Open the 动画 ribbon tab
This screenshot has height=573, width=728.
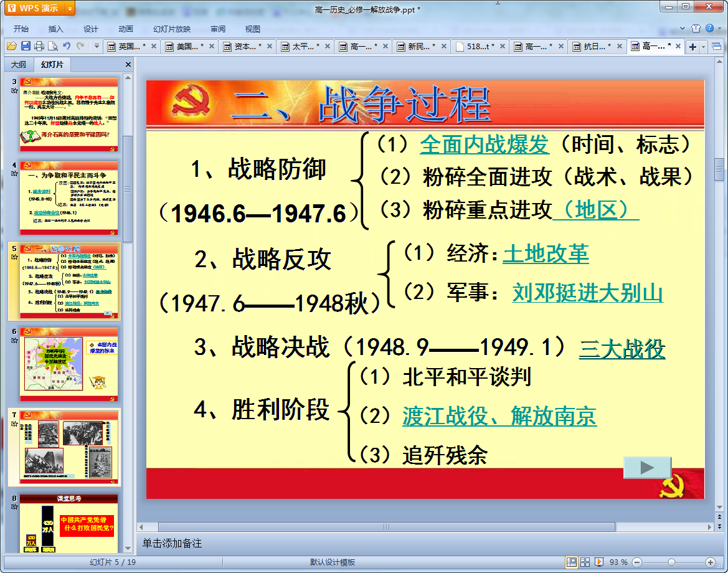coord(125,29)
